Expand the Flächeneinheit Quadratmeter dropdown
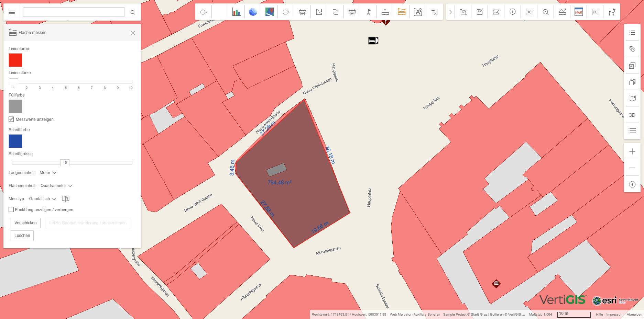The height and width of the screenshot is (319, 644). click(x=56, y=186)
